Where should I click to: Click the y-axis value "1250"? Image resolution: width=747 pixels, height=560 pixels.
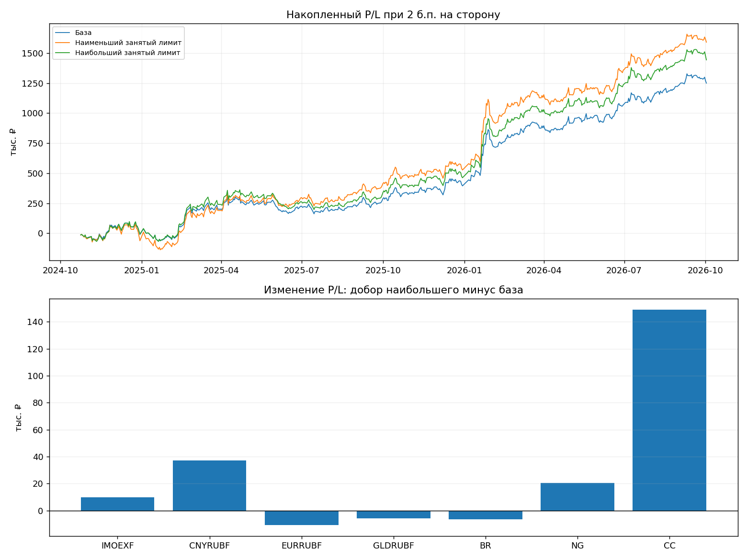(x=33, y=84)
